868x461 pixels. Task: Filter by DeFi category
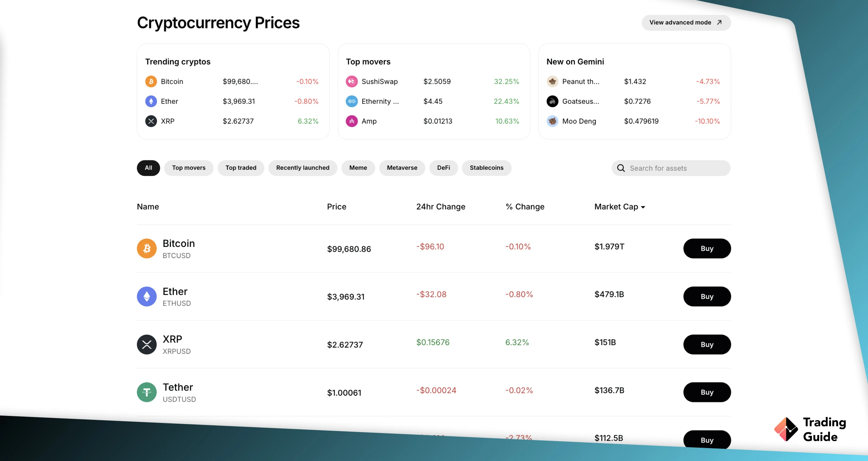(x=443, y=168)
